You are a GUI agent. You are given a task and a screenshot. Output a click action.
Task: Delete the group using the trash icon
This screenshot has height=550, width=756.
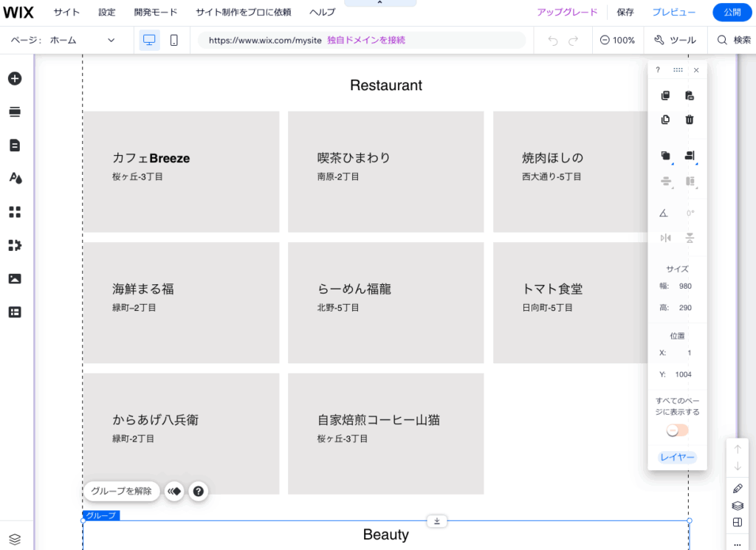[690, 119]
